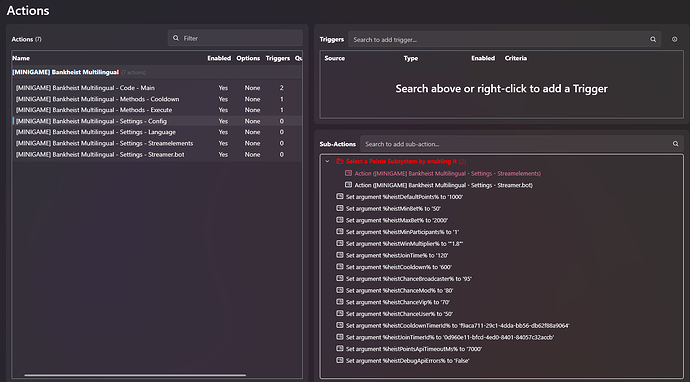Click icon for %heistMinParticipants% argument
Viewport: 690px width, 382px height.
pos(340,232)
